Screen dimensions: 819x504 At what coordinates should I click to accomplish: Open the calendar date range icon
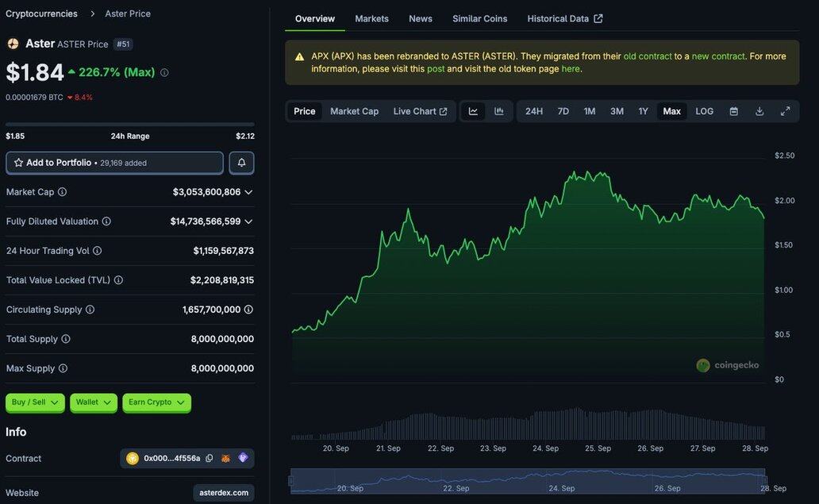(734, 111)
